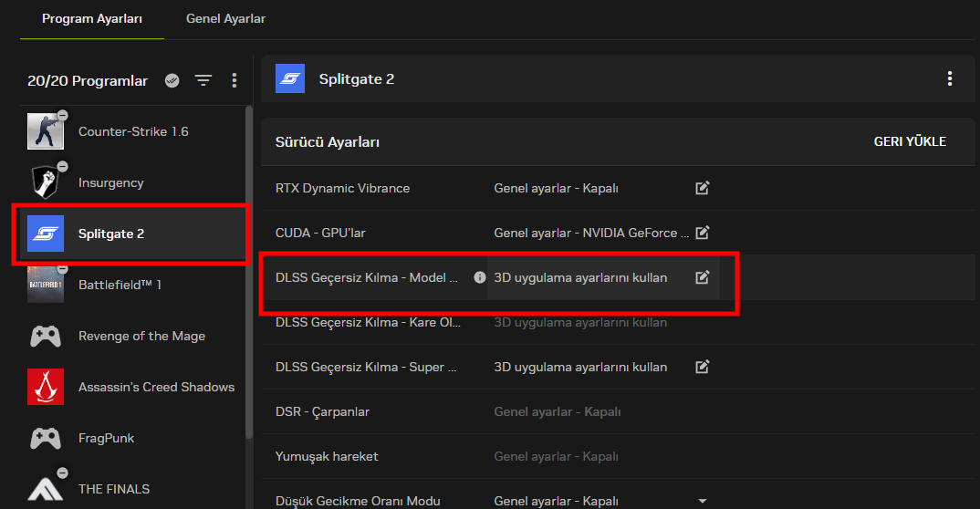Edit DLSS Geçersiz Kılma Model setting

coord(703,277)
